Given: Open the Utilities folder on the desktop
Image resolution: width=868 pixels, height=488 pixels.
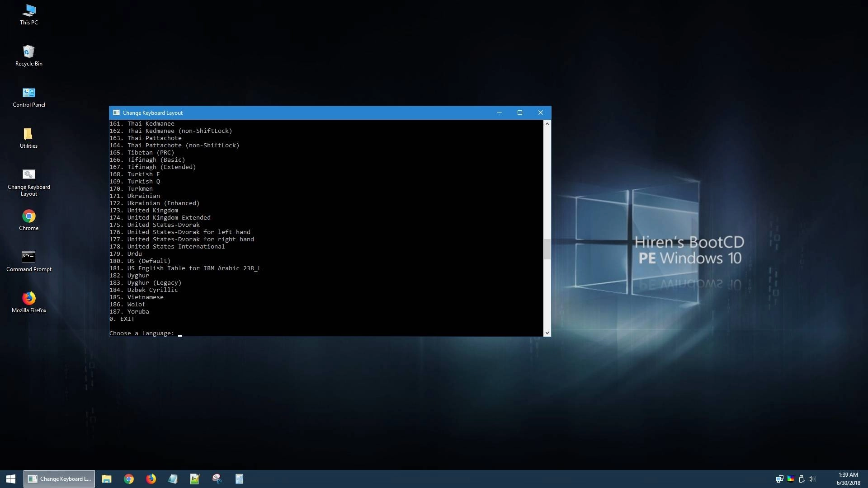Looking at the screenshot, I should (x=28, y=134).
